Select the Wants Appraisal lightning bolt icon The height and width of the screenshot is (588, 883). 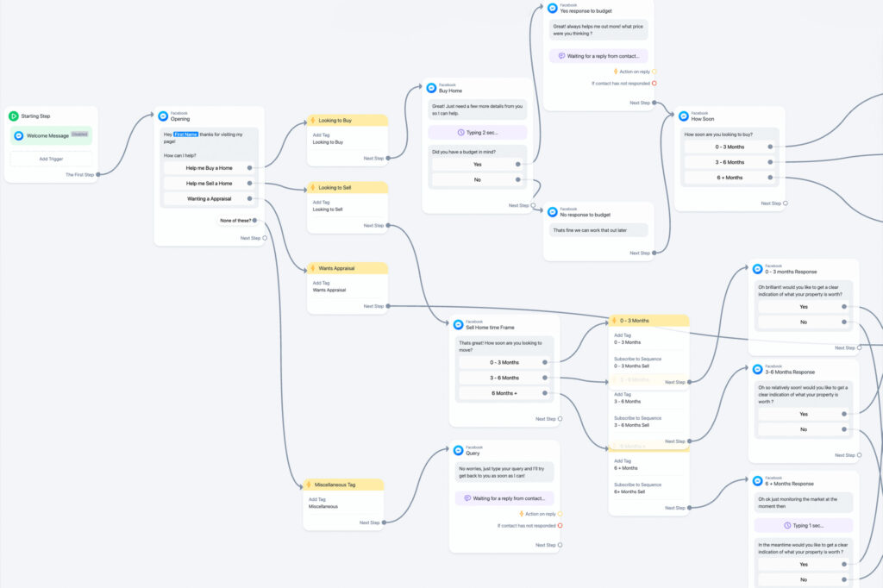(x=312, y=268)
